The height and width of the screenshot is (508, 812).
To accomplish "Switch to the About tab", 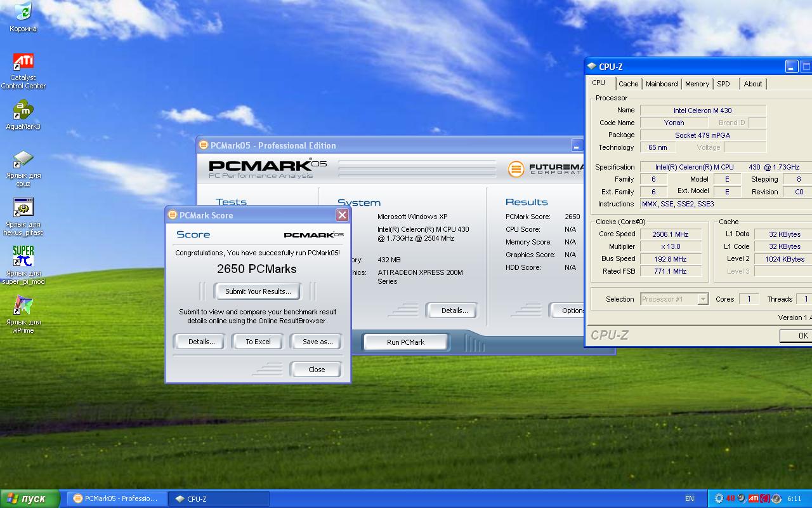I will 753,84.
